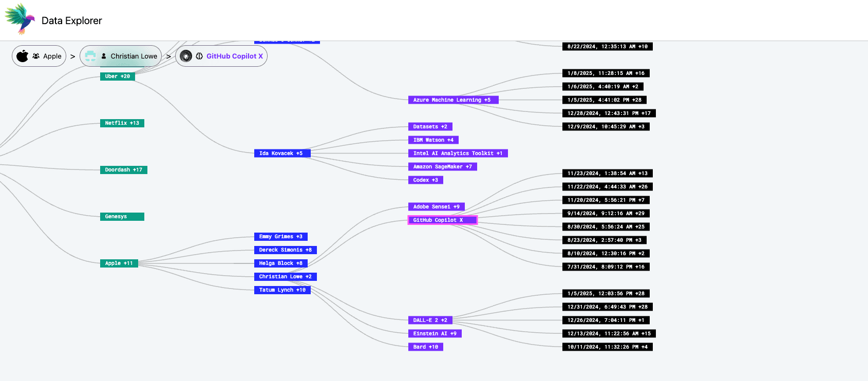Click the Apple logo in the breadcrumb

pos(23,56)
